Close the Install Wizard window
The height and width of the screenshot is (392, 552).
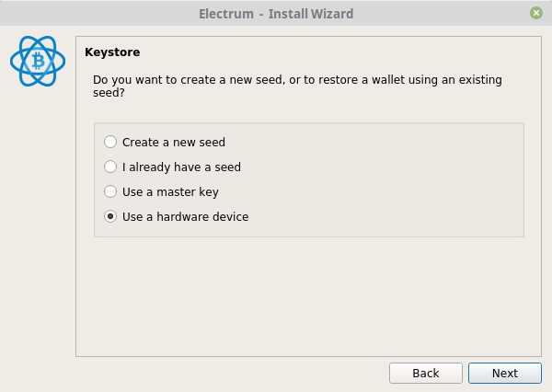pyautogui.click(x=535, y=14)
